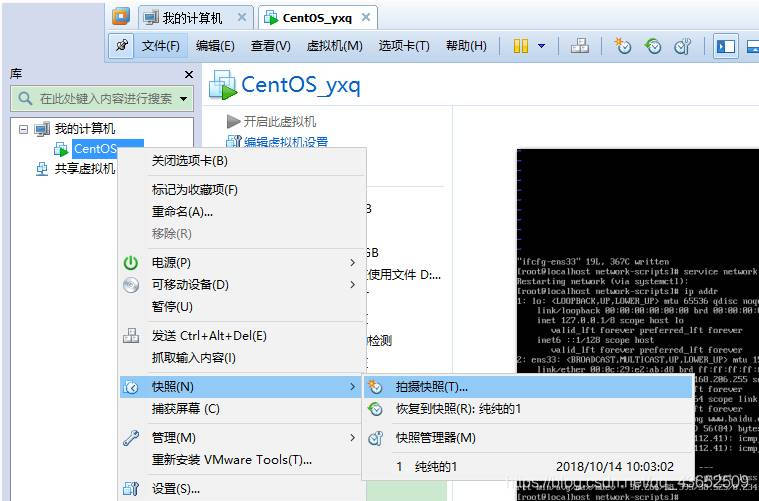Choose 拍摄快照(T)... in snapshot submenu
759x501 pixels.
click(529, 387)
